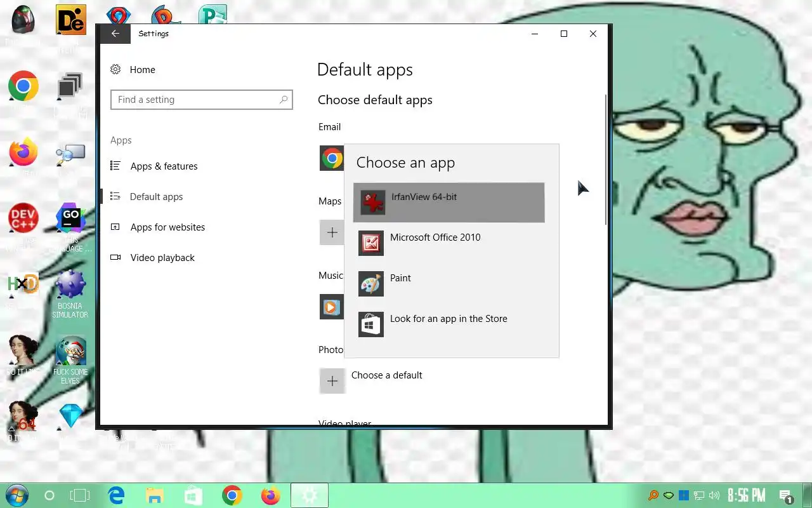Screen dimensions: 812x508
Task: Click the media player icon under Music
Action: 331,307
